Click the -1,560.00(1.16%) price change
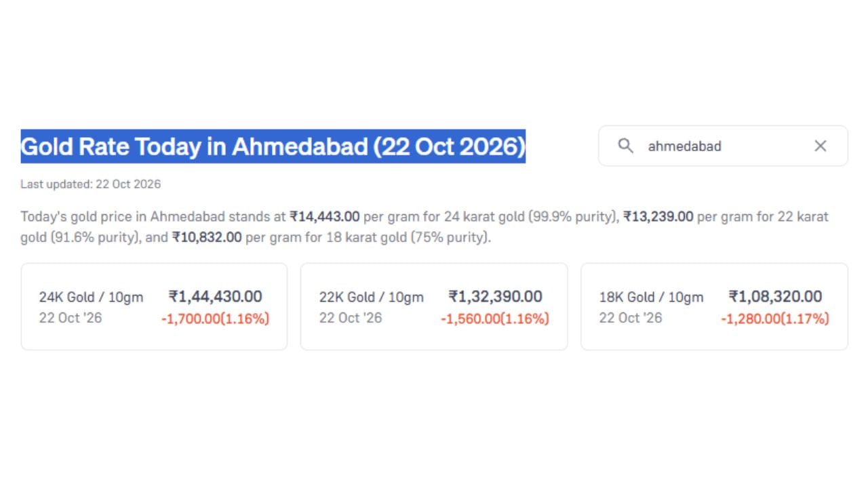 (495, 319)
